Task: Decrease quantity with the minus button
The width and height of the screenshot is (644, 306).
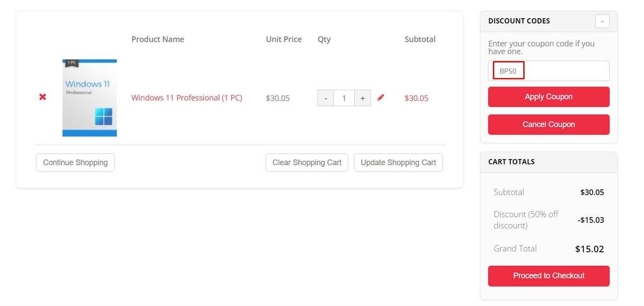Action: click(326, 98)
